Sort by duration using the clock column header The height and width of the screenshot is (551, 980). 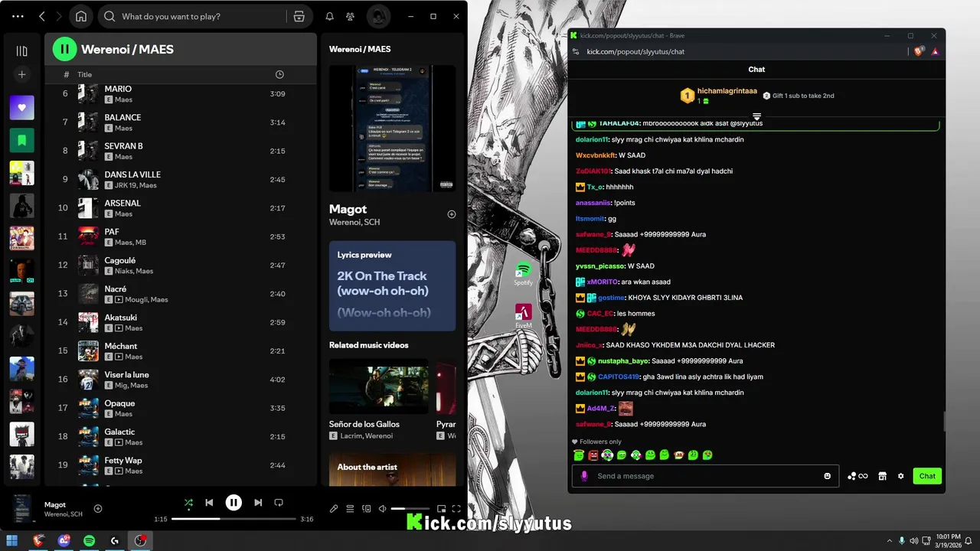(279, 74)
